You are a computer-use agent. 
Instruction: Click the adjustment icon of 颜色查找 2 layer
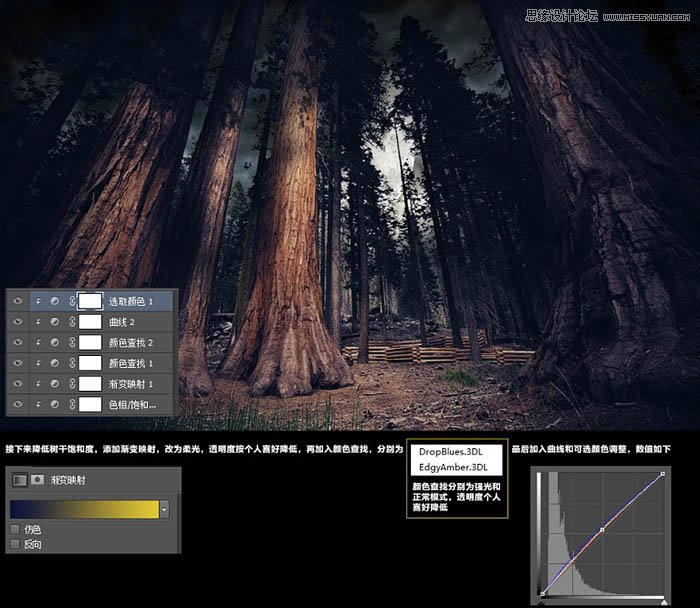point(54,342)
